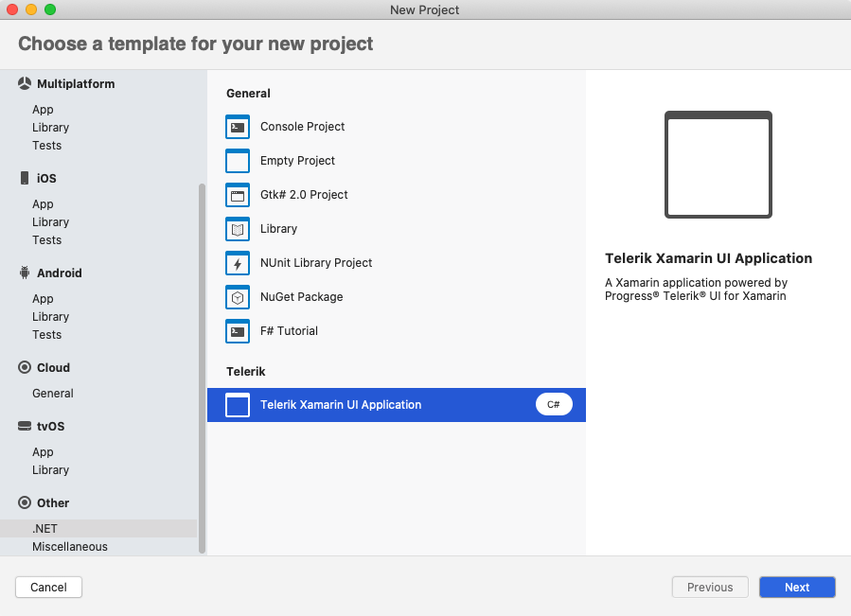Click the Multiplatform category icon
The height and width of the screenshot is (616, 851).
25,83
